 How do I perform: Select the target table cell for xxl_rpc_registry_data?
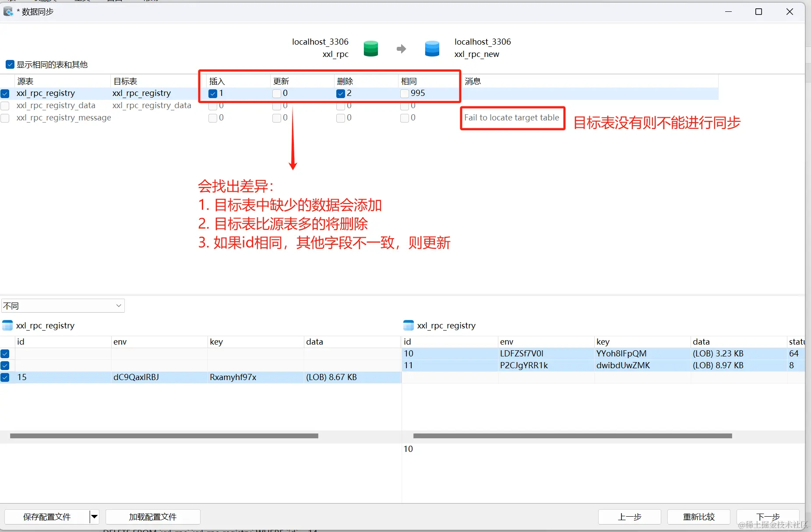click(x=152, y=106)
